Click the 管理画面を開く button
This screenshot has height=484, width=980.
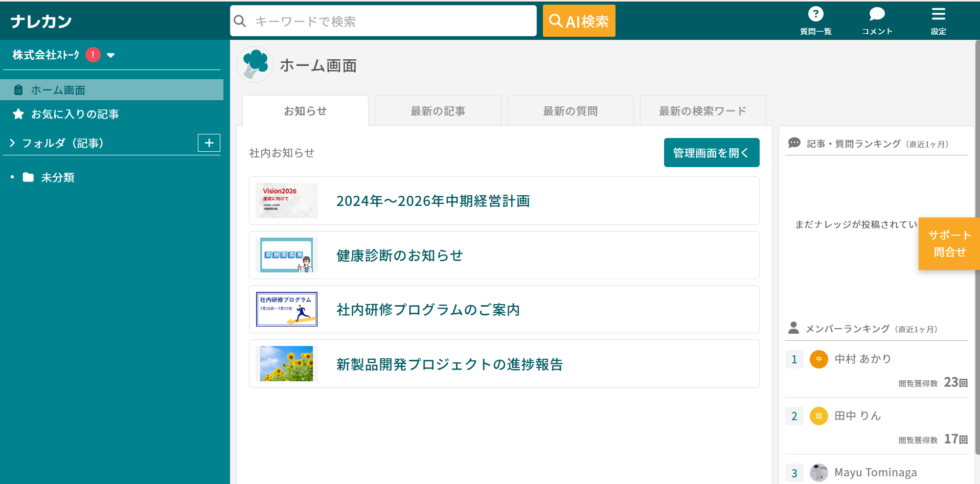tap(711, 153)
